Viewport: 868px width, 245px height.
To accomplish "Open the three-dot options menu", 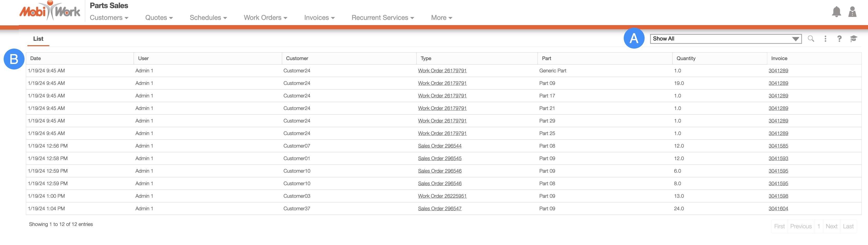I will click(825, 39).
